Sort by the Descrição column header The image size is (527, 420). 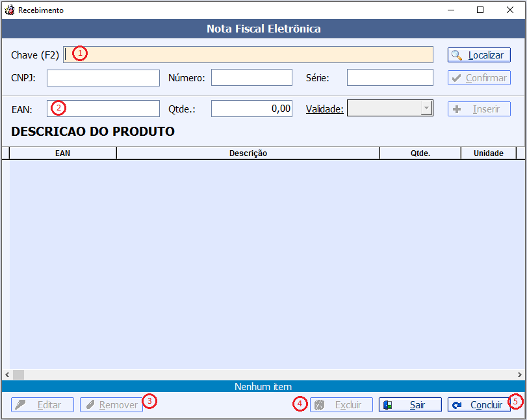[x=248, y=153]
